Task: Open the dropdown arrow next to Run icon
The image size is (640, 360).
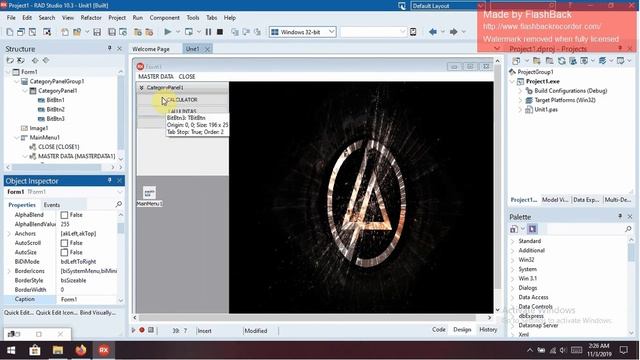Action: 178,31
